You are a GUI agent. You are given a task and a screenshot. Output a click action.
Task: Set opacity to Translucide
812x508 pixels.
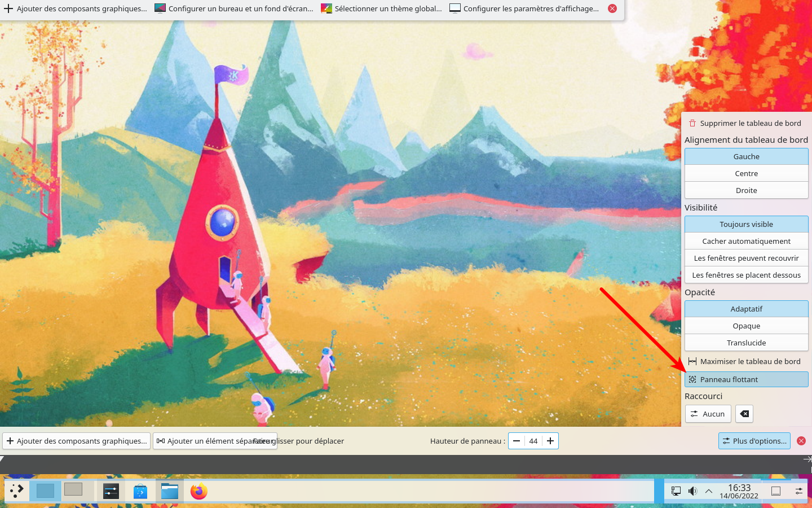(747, 343)
